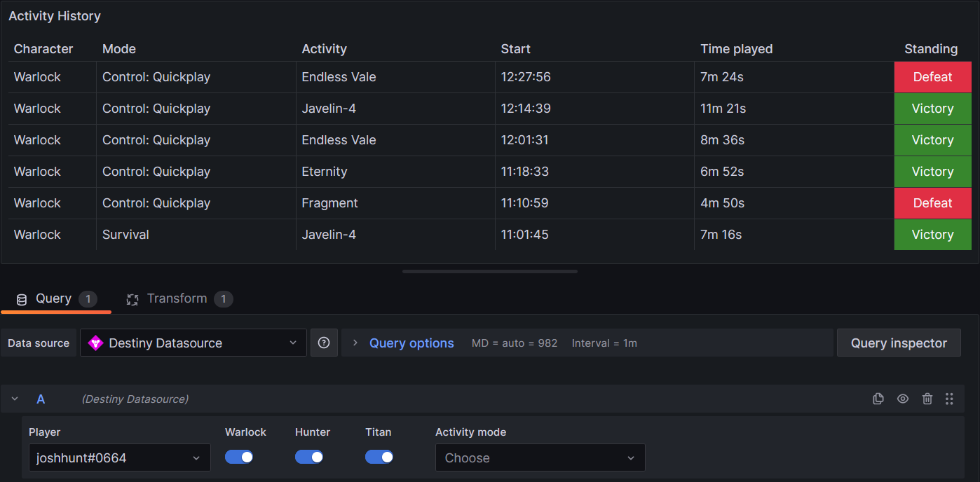Disable the Warlock toggle
The image size is (980, 482).
point(239,456)
